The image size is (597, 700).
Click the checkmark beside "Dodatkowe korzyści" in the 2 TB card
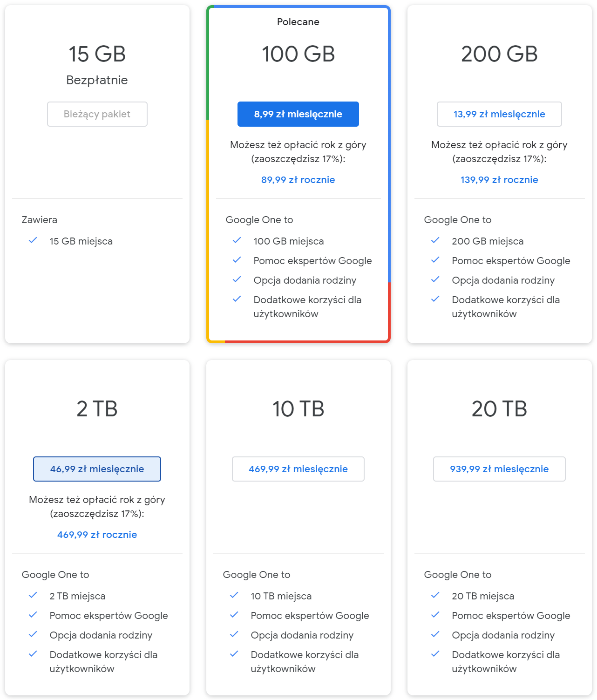tap(33, 654)
